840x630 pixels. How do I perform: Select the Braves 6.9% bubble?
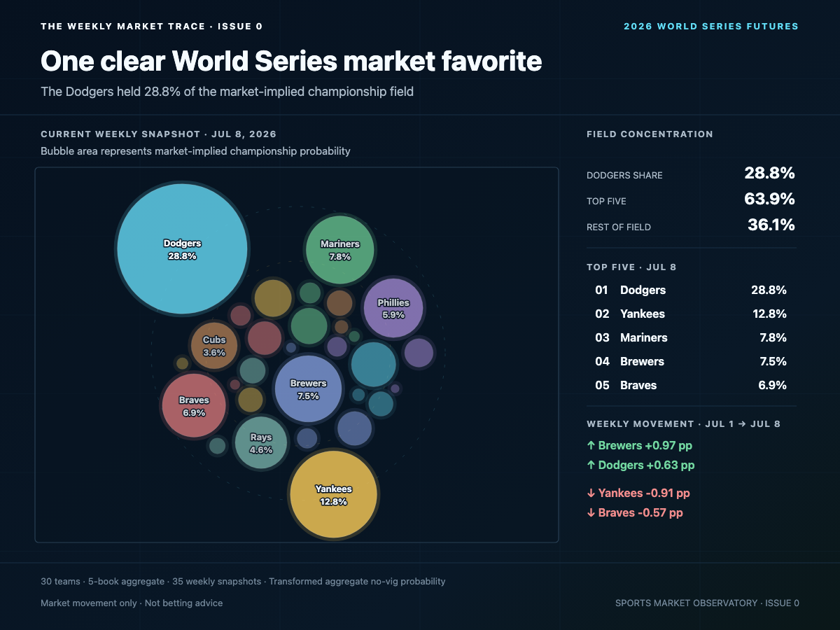(194, 406)
